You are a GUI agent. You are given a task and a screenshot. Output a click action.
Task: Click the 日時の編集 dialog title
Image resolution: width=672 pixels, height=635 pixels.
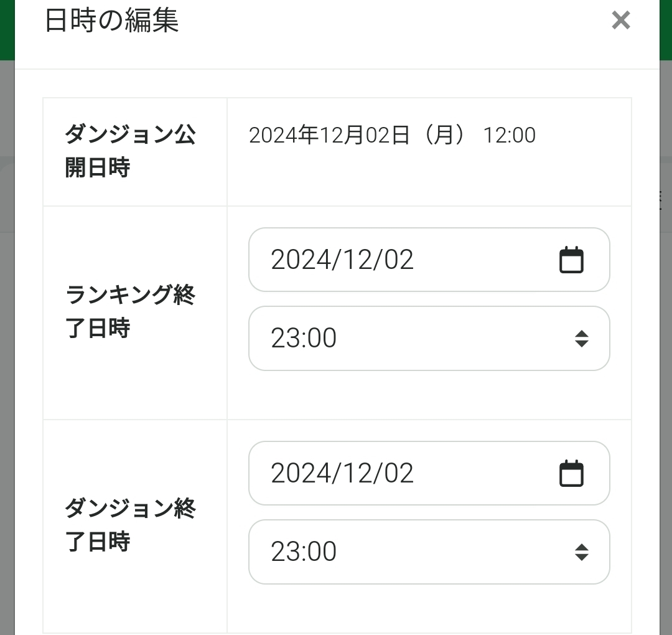(112, 21)
